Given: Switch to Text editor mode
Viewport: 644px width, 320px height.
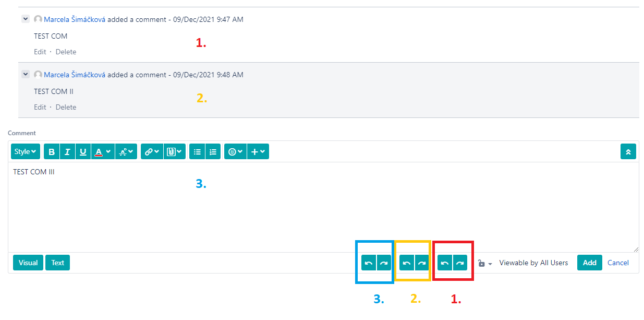Looking at the screenshot, I should [x=58, y=263].
